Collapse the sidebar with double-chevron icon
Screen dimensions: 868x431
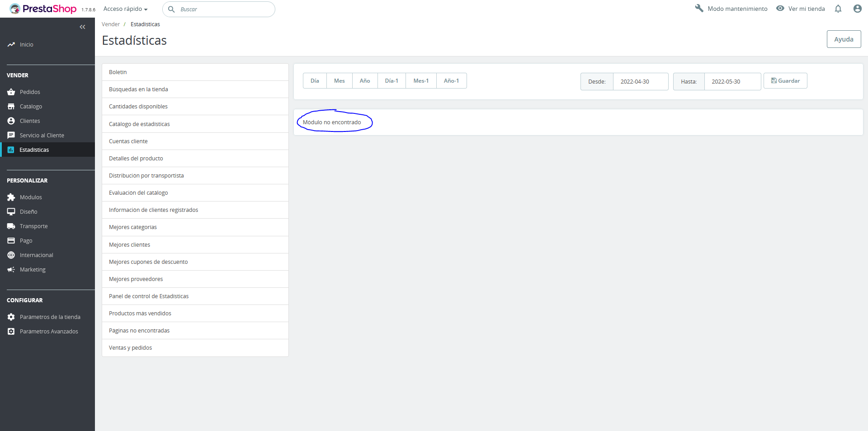click(x=82, y=27)
